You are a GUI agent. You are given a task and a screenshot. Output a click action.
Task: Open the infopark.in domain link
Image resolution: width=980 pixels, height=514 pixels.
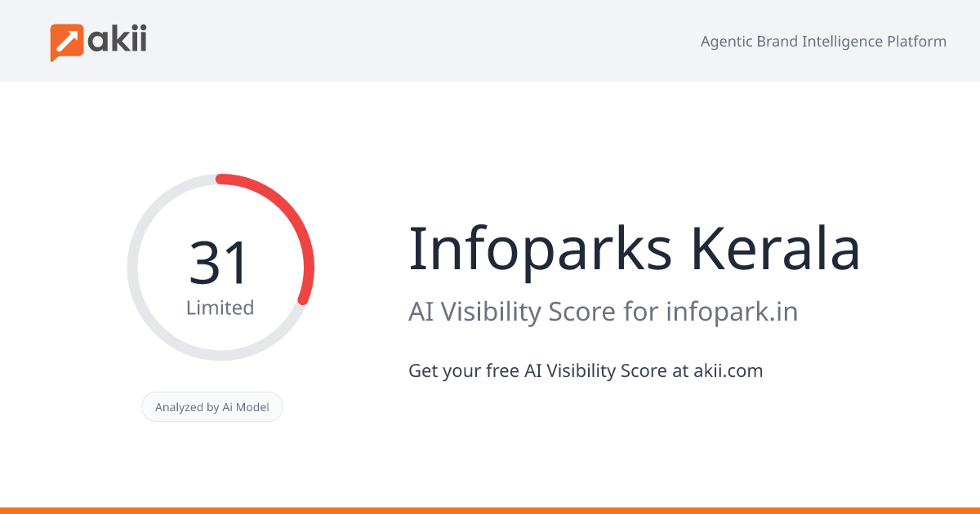(733, 311)
